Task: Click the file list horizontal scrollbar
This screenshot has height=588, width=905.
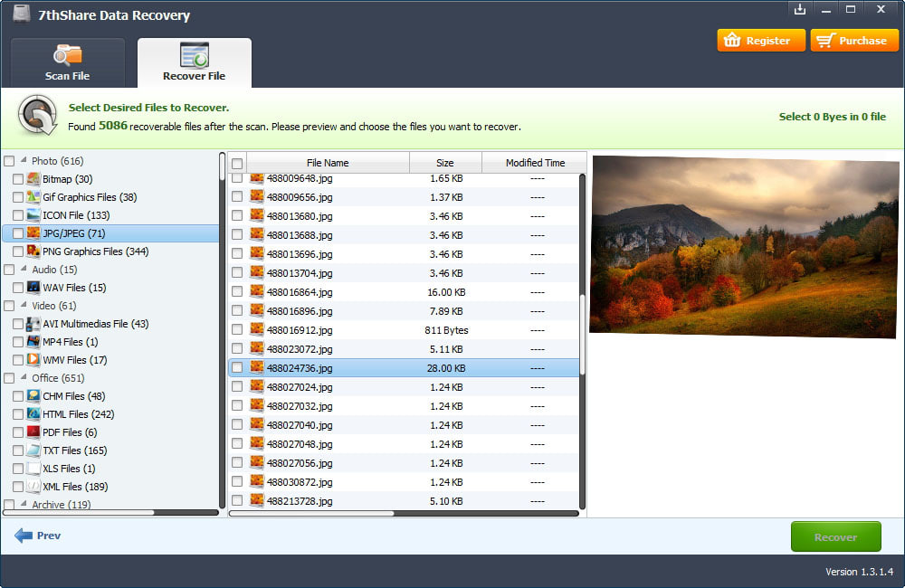Action: click(x=404, y=513)
